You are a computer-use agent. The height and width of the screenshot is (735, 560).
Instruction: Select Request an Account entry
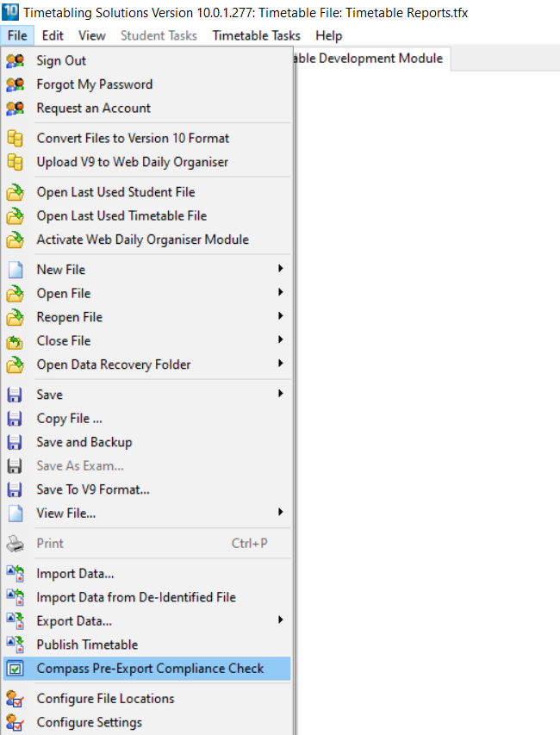pyautogui.click(x=146, y=109)
